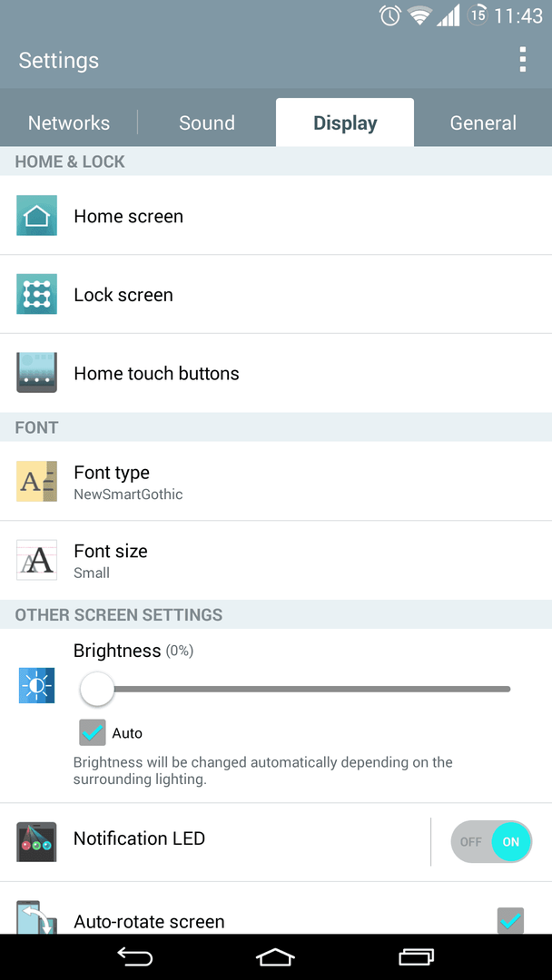The image size is (552, 980).
Task: Tap the Brightness sun icon
Action: click(x=37, y=686)
